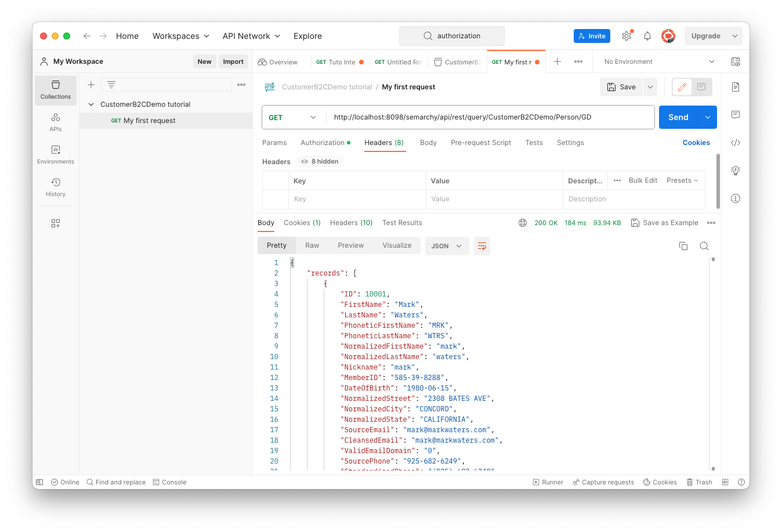Toggle the sidebar icon in status bar
The height and width of the screenshot is (532, 782).
coord(39,482)
